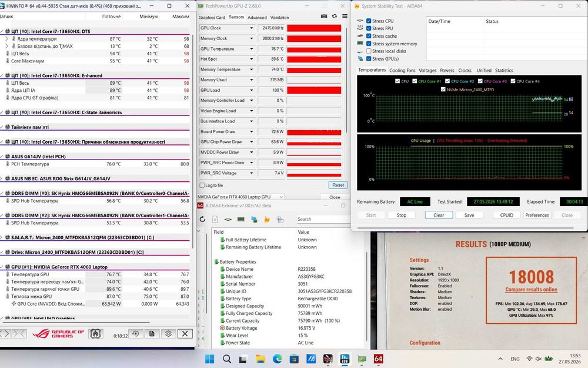Viewport: 588px width, 368px height.
Task: Switch to GPU-Z Advanced tab
Action: coord(258,17)
